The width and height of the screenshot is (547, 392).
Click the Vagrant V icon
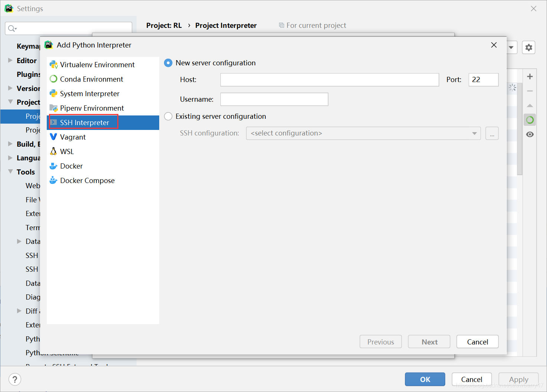pos(53,137)
